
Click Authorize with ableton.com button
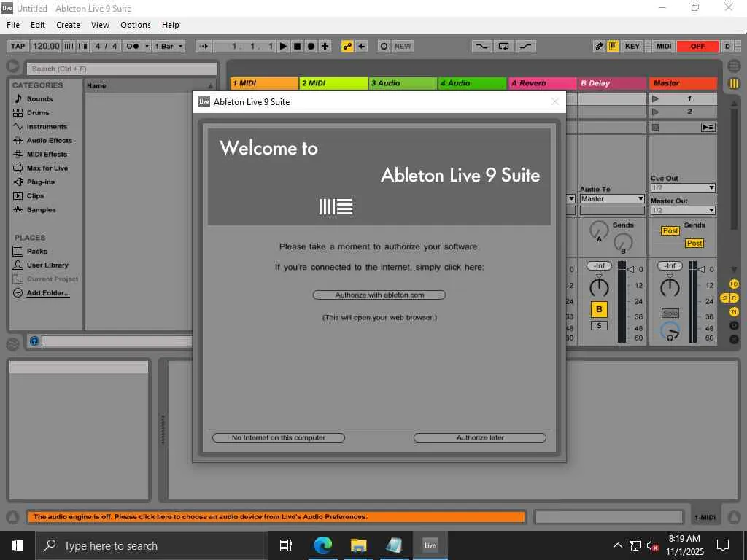pos(379,295)
